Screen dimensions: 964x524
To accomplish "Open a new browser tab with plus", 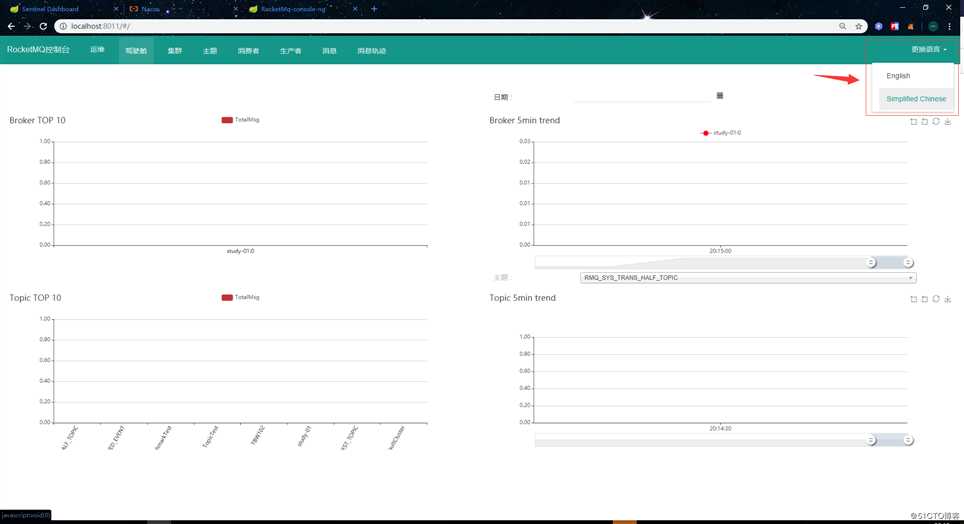I will coord(374,9).
